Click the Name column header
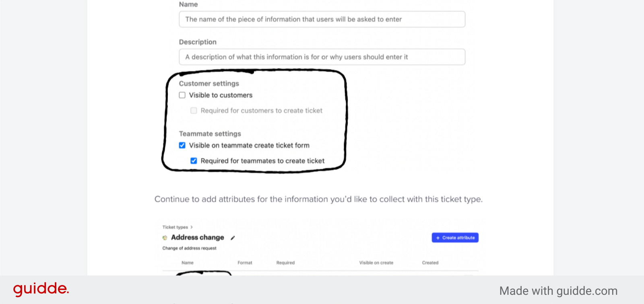 (188, 263)
